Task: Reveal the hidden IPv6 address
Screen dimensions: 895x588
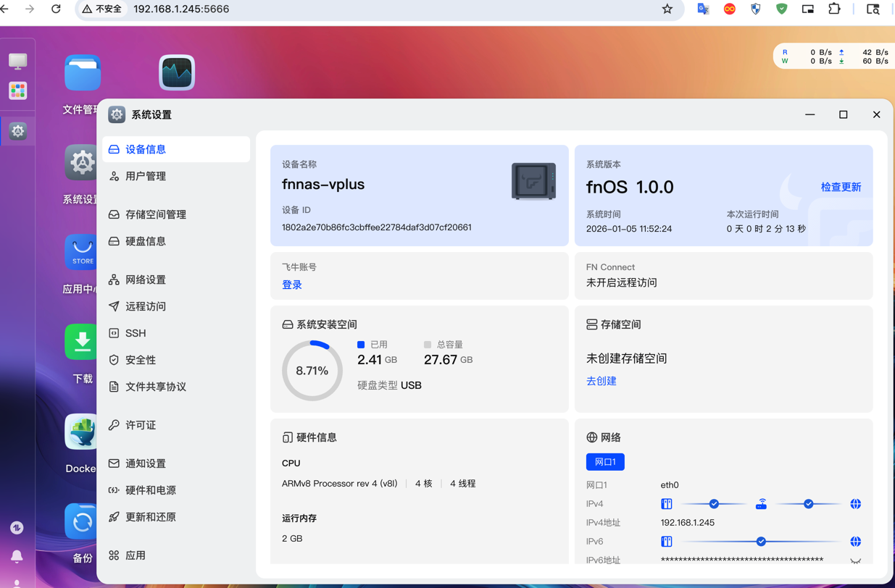Action: (855, 560)
